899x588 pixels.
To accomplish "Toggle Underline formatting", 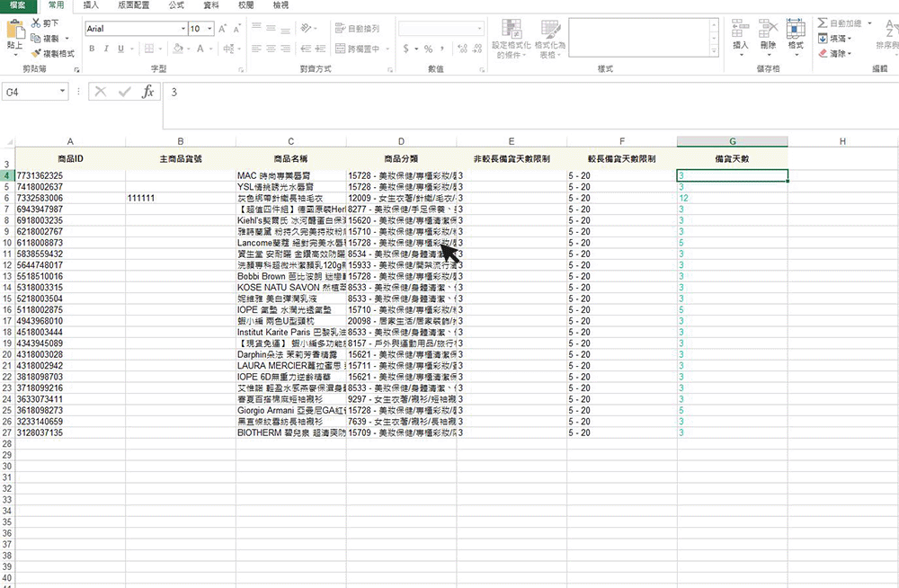I will 120,49.
